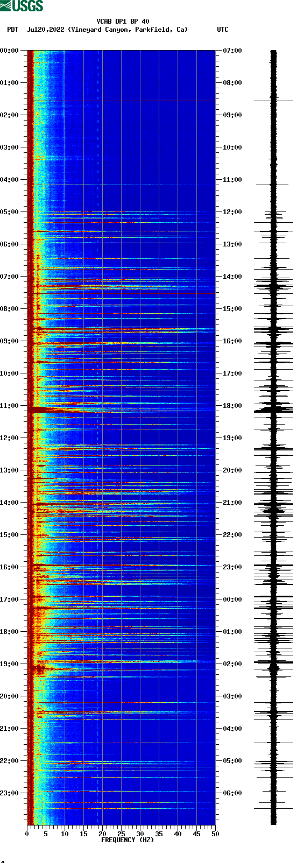Screen dimensions: 297x868
Task: Click the 22:00 PDT time label on left
Action: (x=9, y=761)
